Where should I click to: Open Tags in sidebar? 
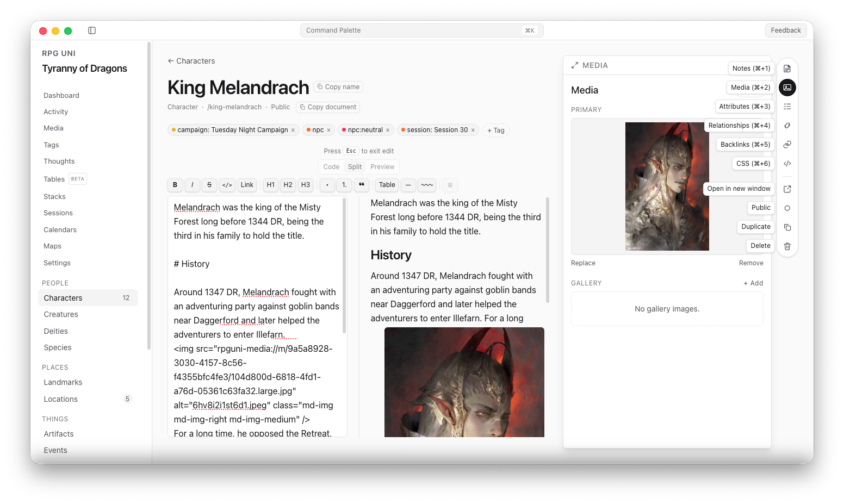pyautogui.click(x=51, y=145)
